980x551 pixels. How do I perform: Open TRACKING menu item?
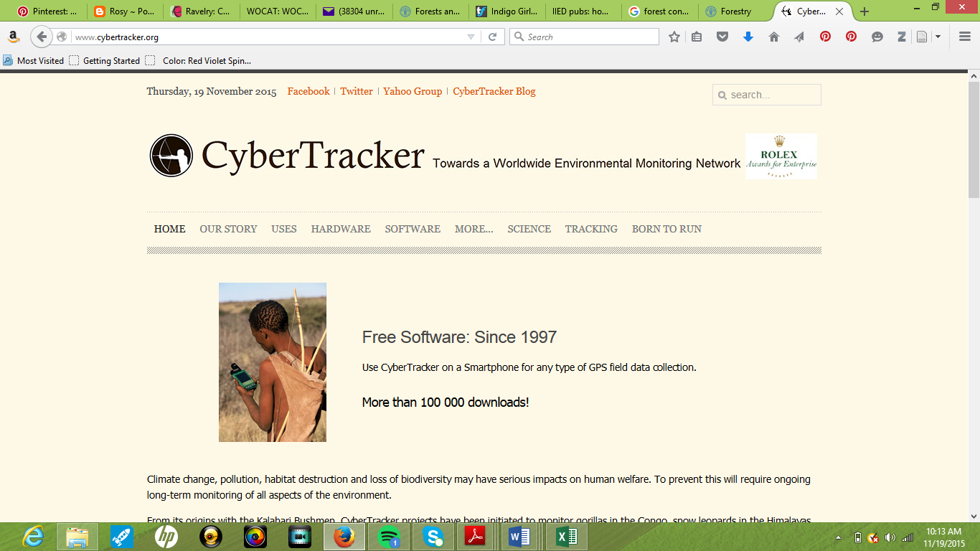pyautogui.click(x=591, y=229)
